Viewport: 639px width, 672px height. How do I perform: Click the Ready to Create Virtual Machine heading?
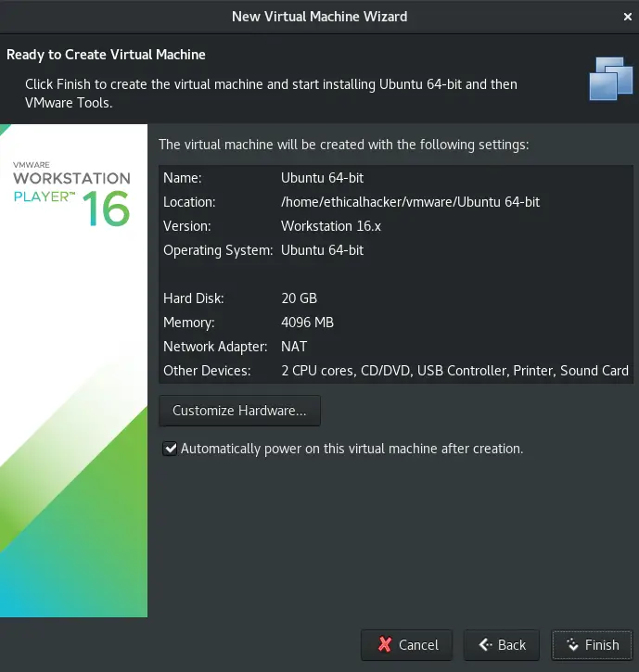tap(106, 55)
